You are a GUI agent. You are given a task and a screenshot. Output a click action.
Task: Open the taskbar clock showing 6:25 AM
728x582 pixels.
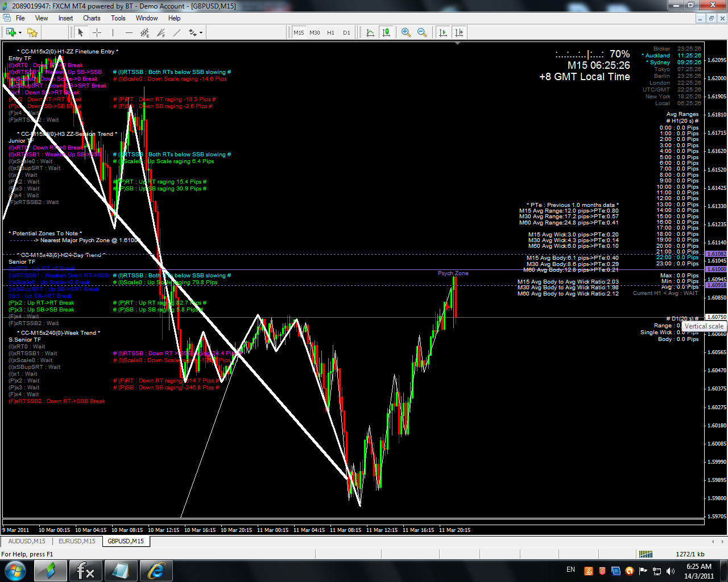point(699,571)
